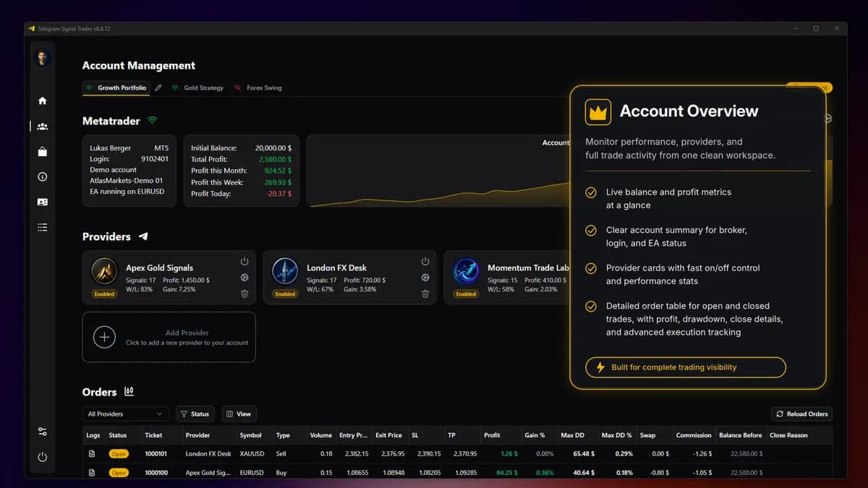This screenshot has width=868, height=488.
Task: Click the Apex Gold Signals logo
Action: 104,272
